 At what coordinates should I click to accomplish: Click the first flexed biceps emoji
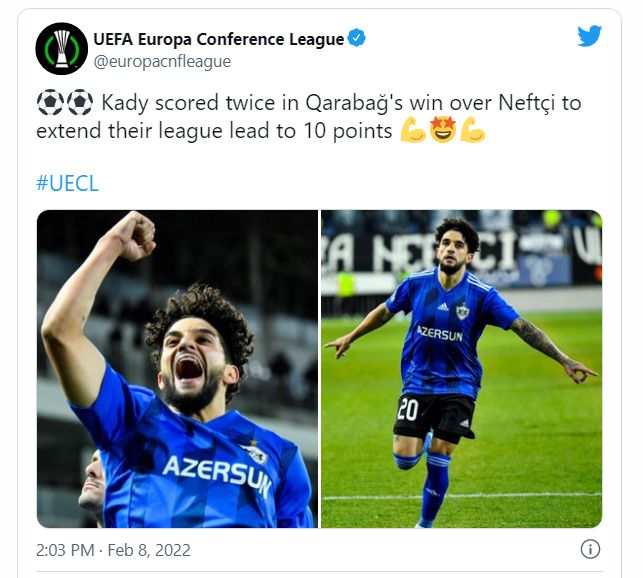click(x=413, y=130)
